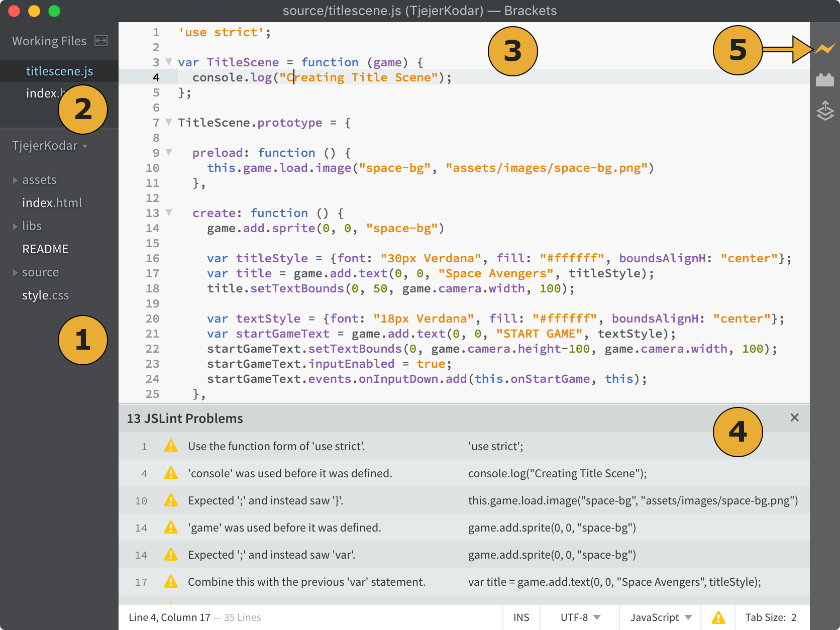Click the Tab Size value in status bar
This screenshot has width=840, height=630.
pyautogui.click(x=793, y=617)
